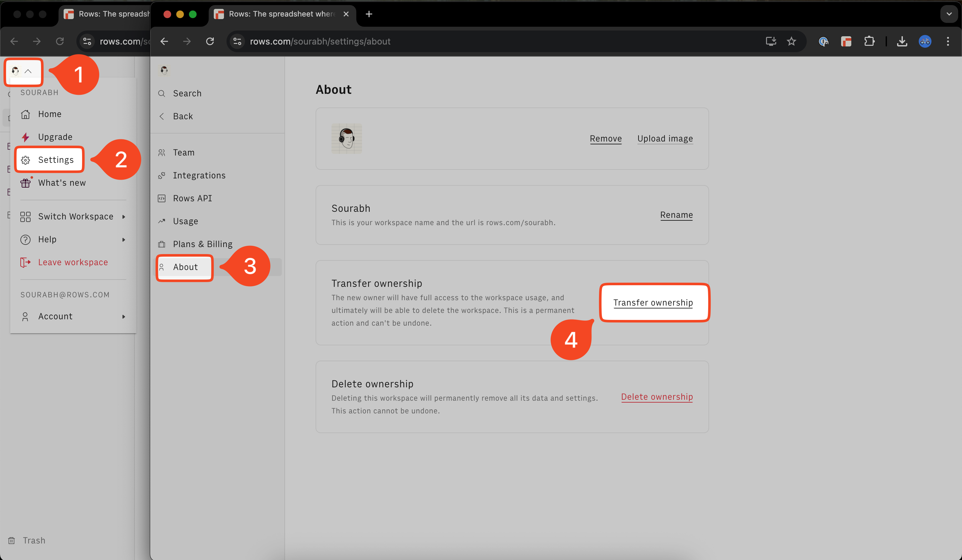Image resolution: width=962 pixels, height=560 pixels.
Task: Click Transfer ownership link
Action: tap(653, 302)
